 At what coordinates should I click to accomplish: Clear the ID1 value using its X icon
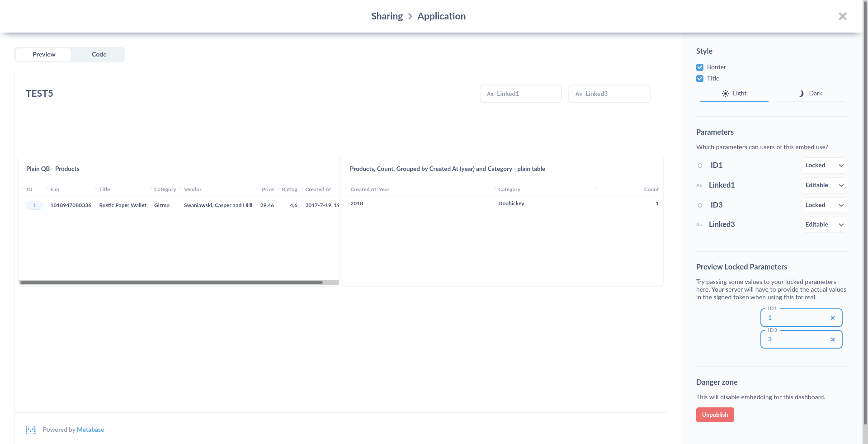832,318
